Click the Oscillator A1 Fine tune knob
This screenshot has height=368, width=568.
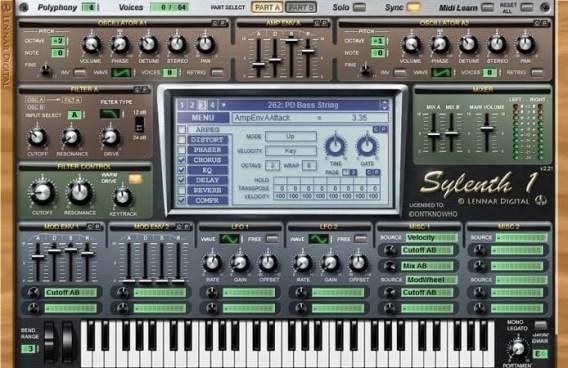[46, 69]
